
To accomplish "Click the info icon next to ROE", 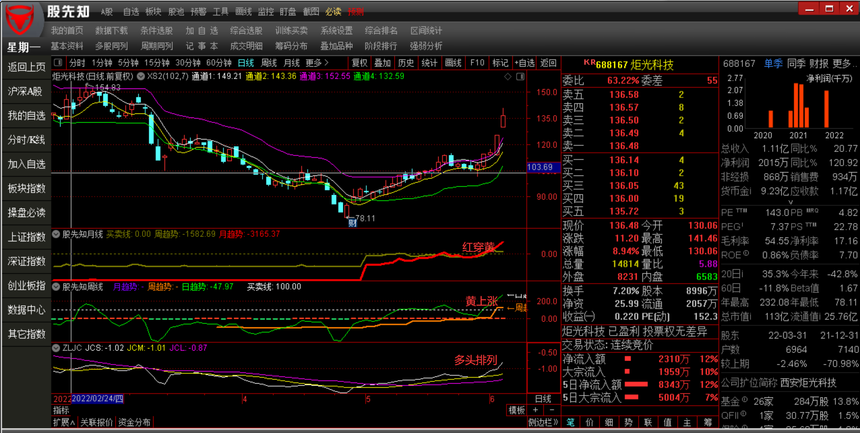I will 746,255.
